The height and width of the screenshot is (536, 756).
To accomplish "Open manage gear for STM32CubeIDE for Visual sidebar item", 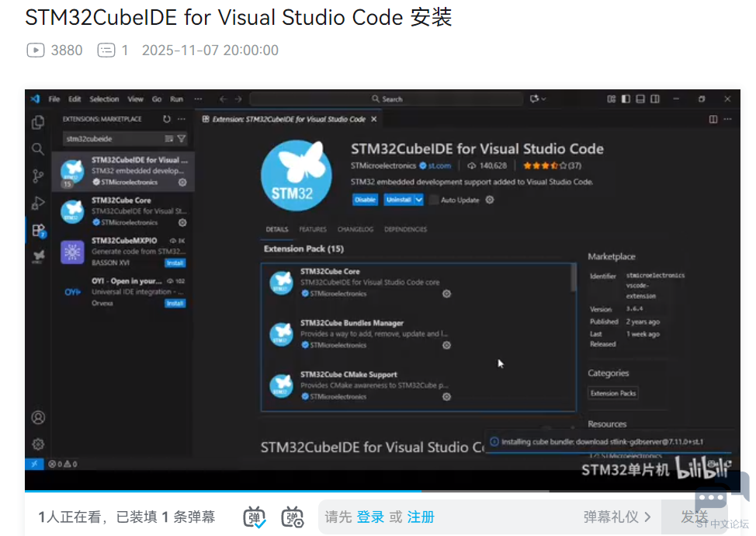I will coord(182,183).
